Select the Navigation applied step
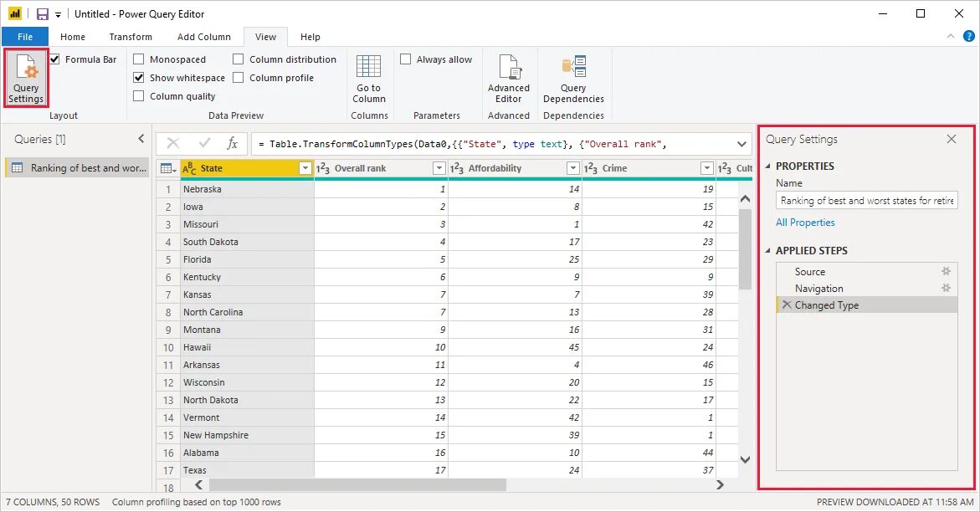This screenshot has height=512, width=980. (x=867, y=288)
